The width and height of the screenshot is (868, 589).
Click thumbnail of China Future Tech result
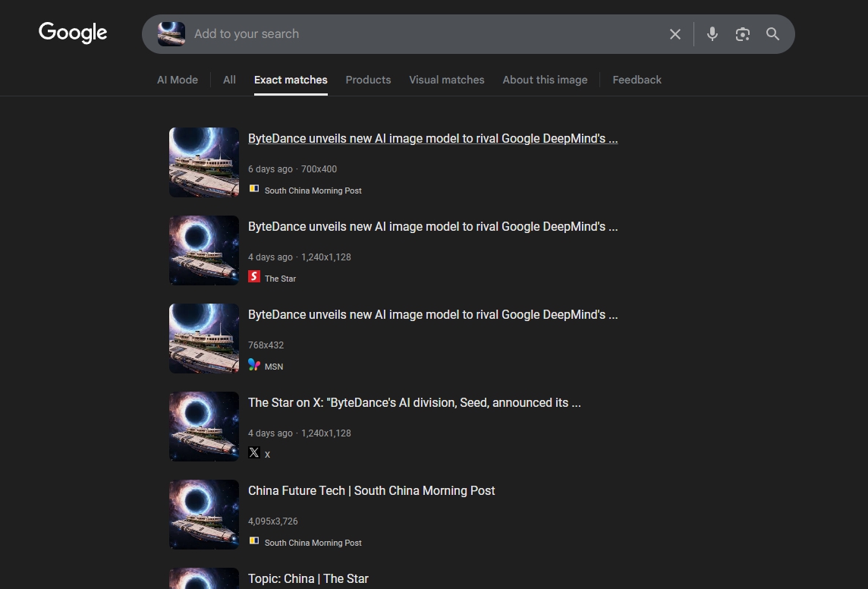click(203, 515)
